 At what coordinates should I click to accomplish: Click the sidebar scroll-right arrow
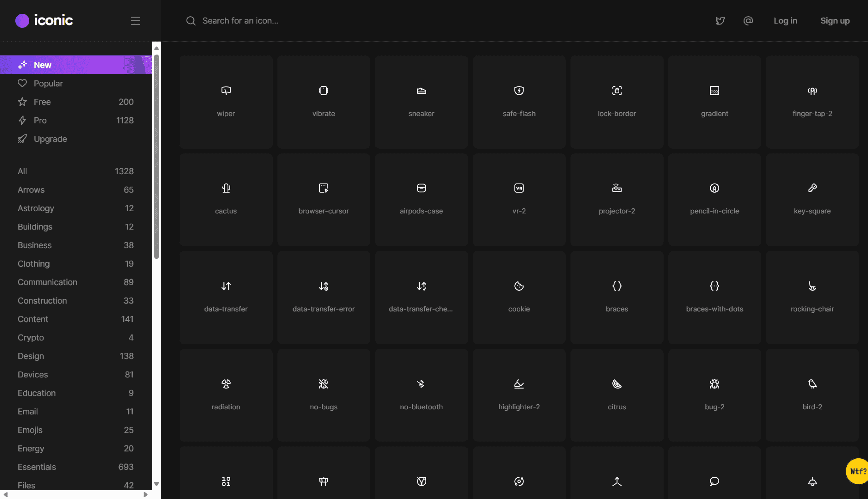click(x=145, y=495)
